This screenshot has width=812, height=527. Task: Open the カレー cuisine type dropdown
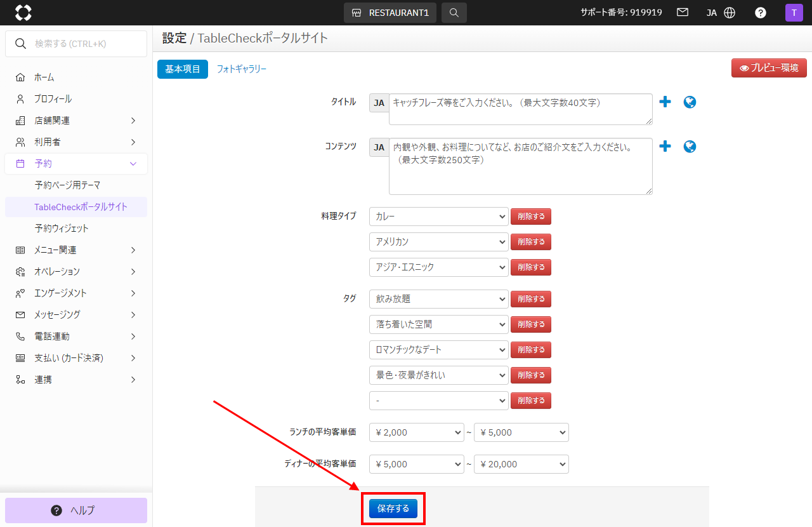click(x=439, y=217)
